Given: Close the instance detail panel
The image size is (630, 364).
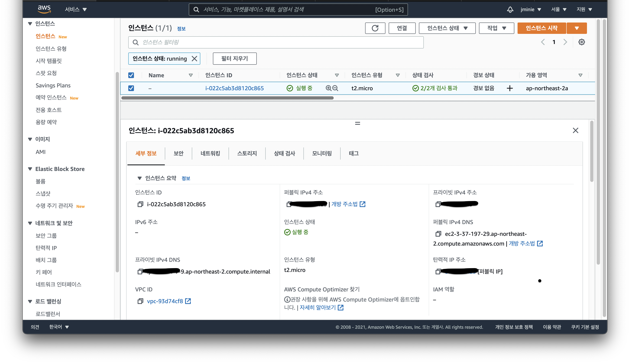Looking at the screenshot, I should 575,130.
